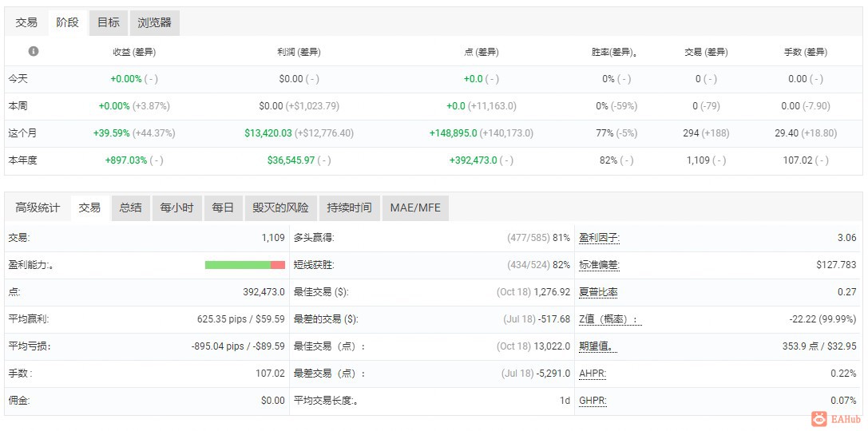
Task: Switch to the 目标 tab
Action: pos(109,22)
